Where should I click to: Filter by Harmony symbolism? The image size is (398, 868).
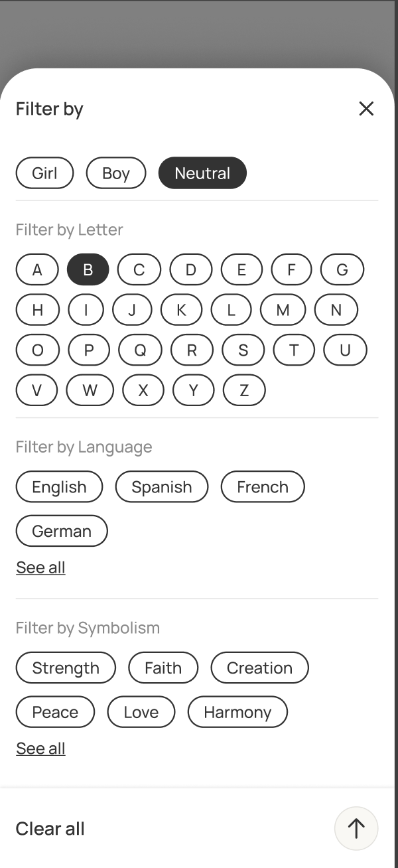[237, 712]
